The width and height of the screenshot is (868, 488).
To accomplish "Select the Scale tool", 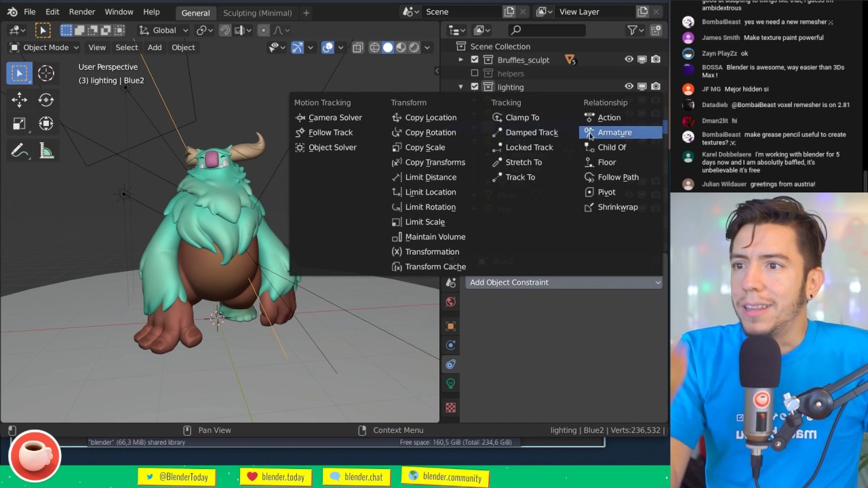I will [19, 123].
